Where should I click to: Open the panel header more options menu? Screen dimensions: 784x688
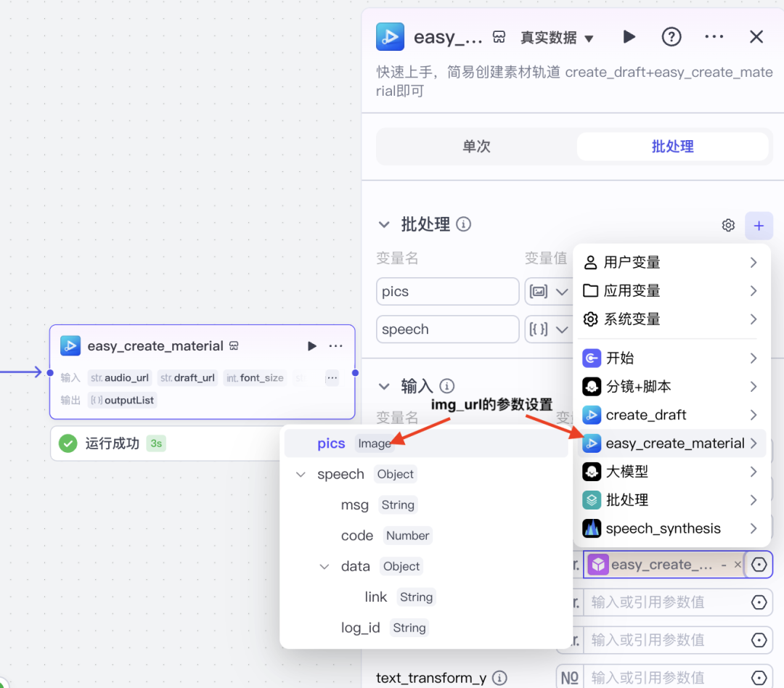(714, 37)
